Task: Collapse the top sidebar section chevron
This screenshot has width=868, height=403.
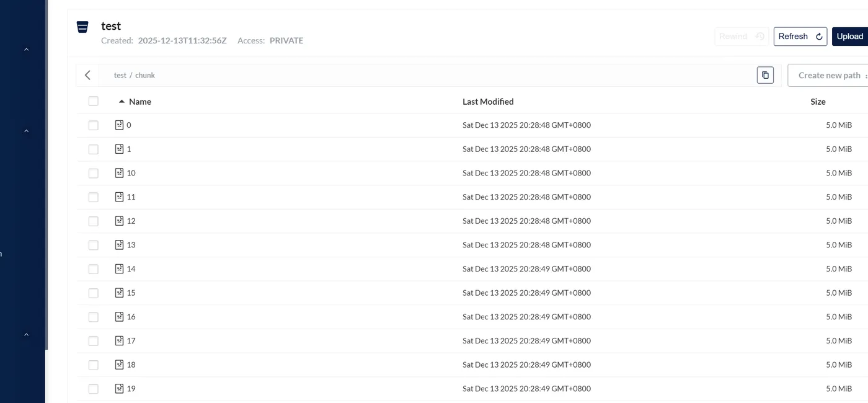Action: tap(26, 50)
